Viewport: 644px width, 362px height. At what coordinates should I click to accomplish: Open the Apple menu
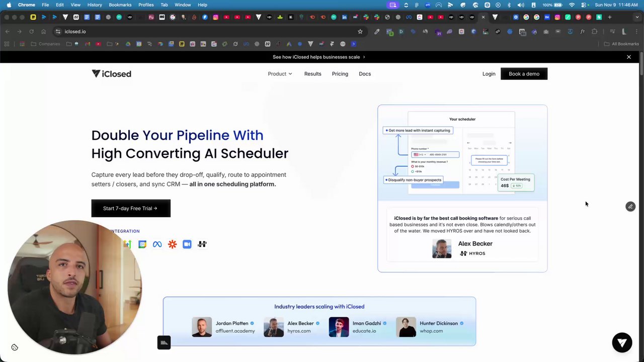pos(9,5)
